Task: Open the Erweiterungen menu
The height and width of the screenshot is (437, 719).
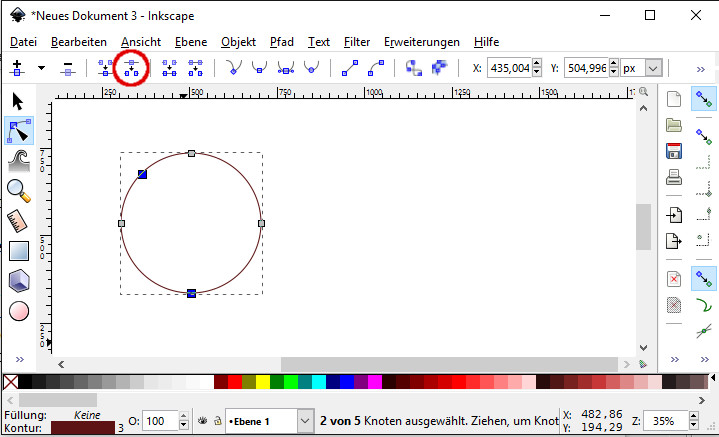Action: click(421, 42)
